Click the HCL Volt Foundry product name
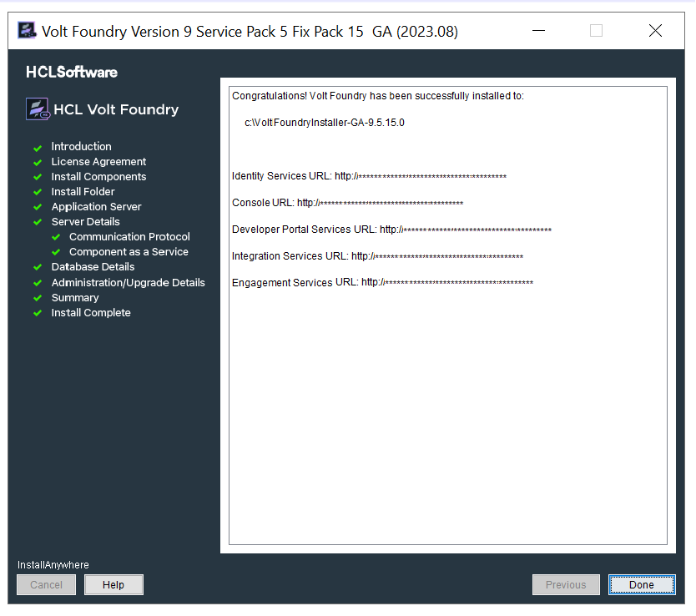The image size is (696, 616). [x=116, y=109]
